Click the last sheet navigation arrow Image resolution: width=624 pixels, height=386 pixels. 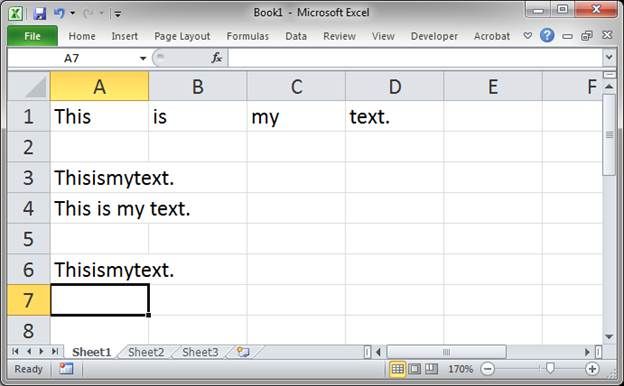[55, 351]
